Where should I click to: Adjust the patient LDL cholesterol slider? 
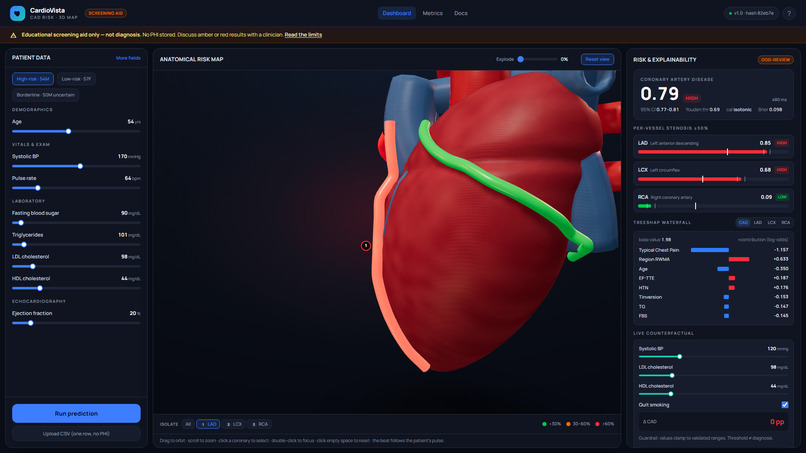point(76,266)
